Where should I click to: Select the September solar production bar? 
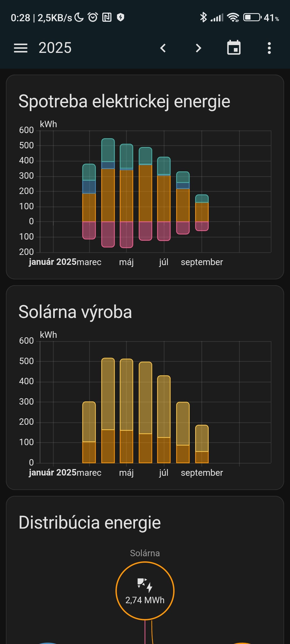pos(202,444)
